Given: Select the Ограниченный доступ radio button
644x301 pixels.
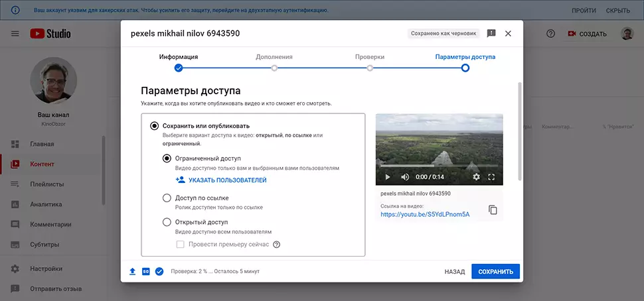Looking at the screenshot, I should point(167,158).
